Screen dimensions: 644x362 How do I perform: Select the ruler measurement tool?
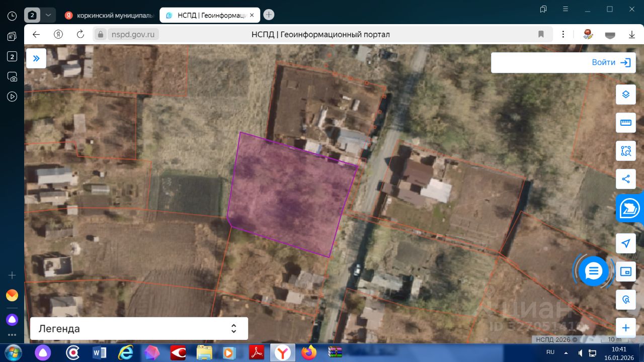(626, 123)
